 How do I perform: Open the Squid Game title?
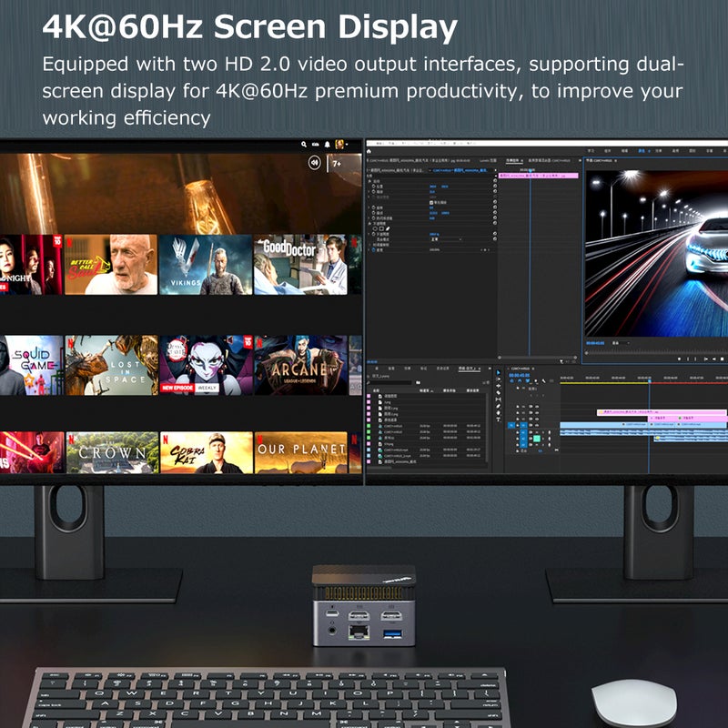31,366
